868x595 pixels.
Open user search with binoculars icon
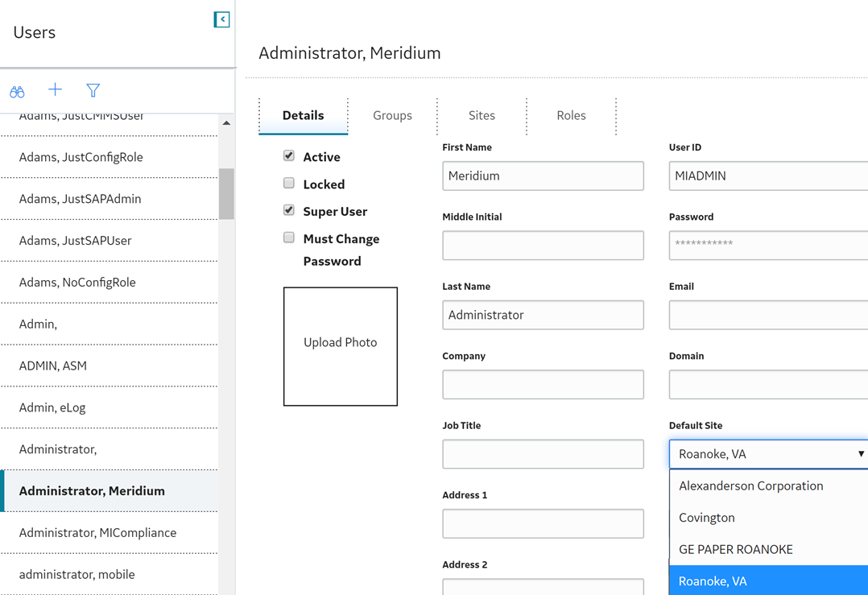[17, 91]
